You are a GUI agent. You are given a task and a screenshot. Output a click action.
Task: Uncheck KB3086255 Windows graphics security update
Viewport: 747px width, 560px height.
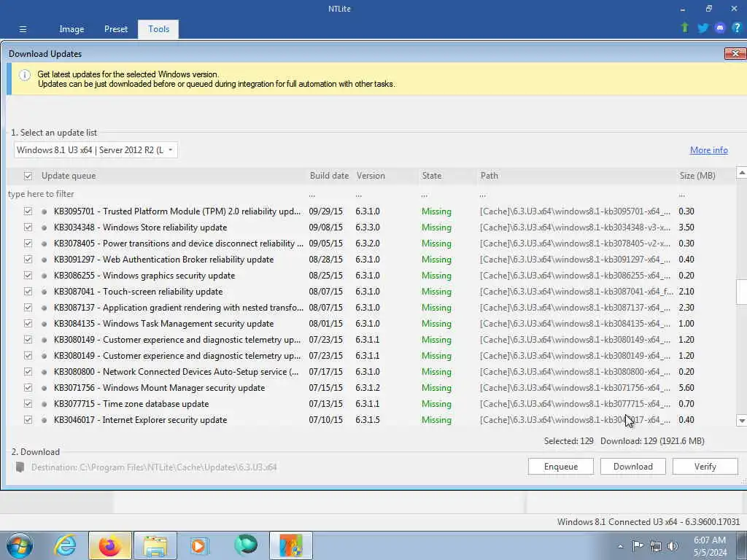click(x=28, y=276)
